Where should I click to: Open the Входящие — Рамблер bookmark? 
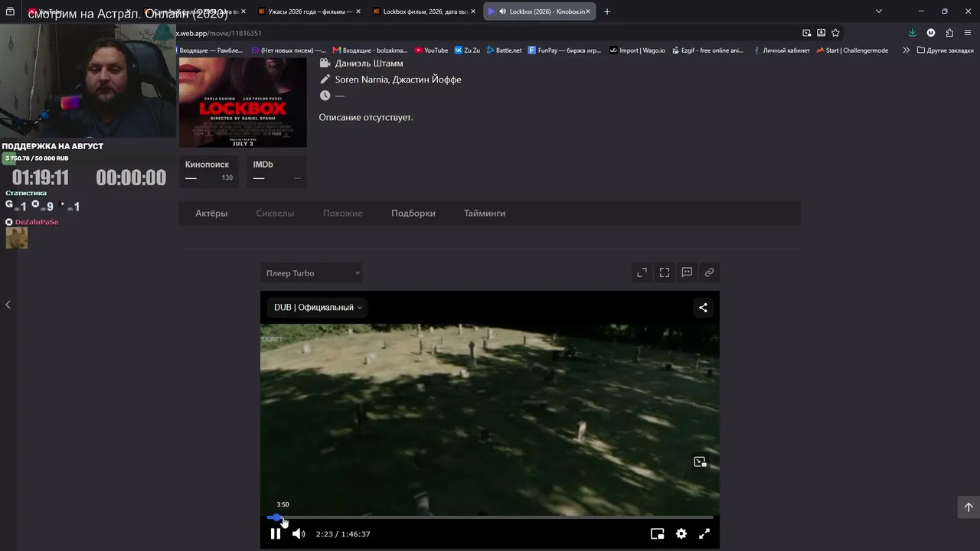pos(209,51)
